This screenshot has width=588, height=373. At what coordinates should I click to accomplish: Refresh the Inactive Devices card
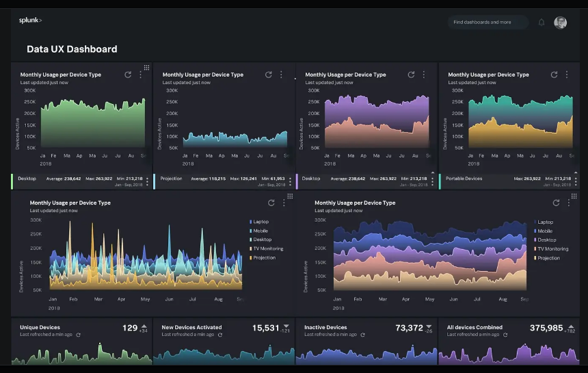point(362,335)
